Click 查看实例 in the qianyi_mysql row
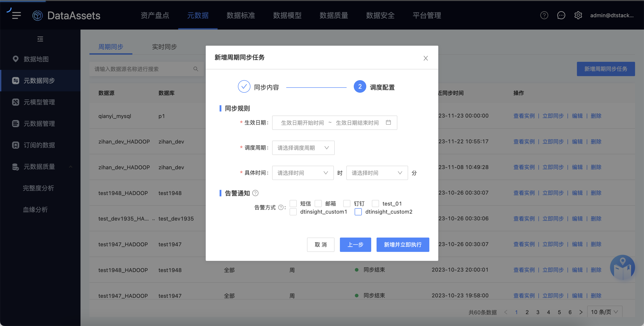The image size is (644, 326). pos(524,116)
